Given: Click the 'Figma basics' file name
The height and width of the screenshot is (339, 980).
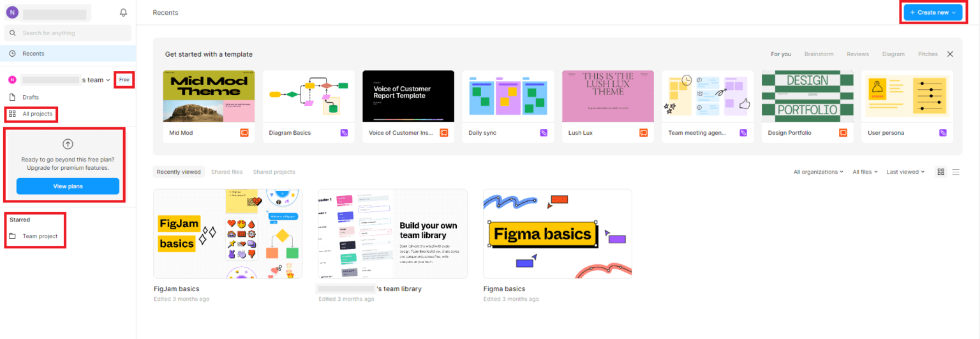Looking at the screenshot, I should (504, 289).
